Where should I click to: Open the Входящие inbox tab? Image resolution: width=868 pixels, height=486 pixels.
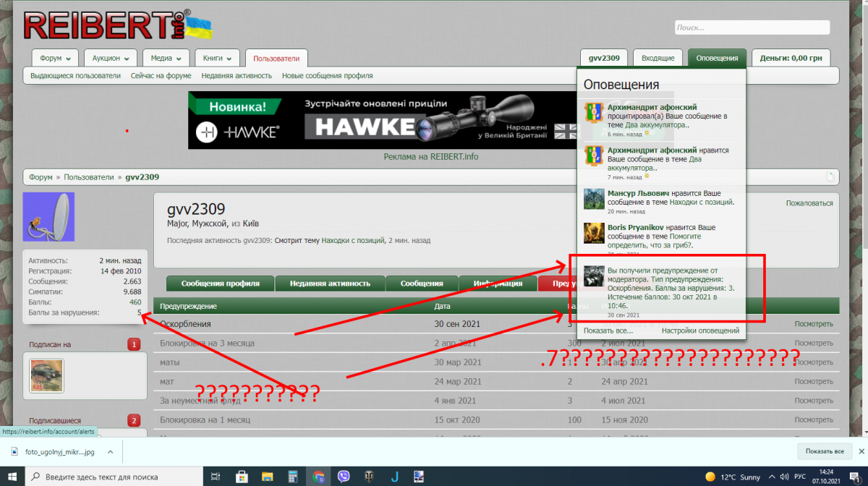(x=658, y=58)
